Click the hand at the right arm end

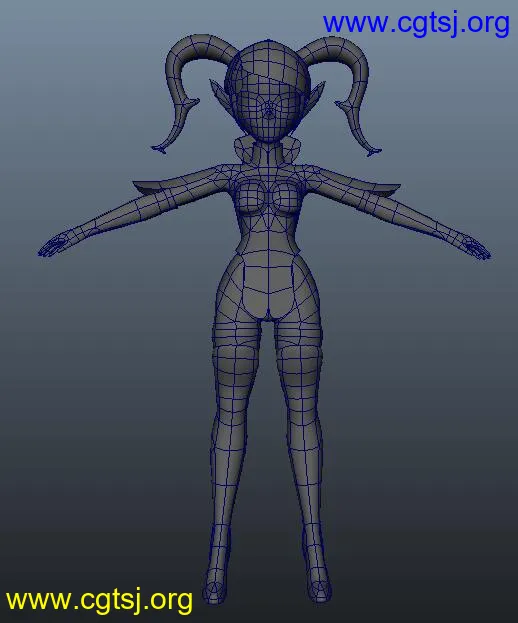click(x=477, y=248)
